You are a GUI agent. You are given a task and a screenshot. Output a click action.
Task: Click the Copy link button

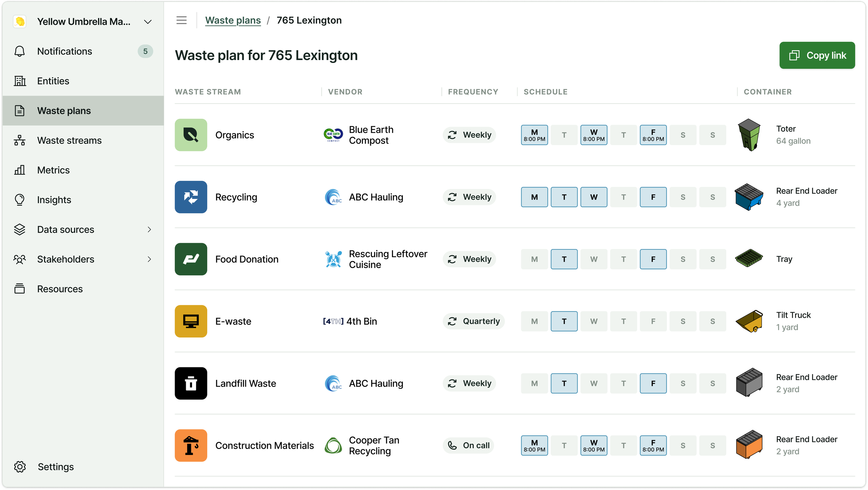coord(817,55)
